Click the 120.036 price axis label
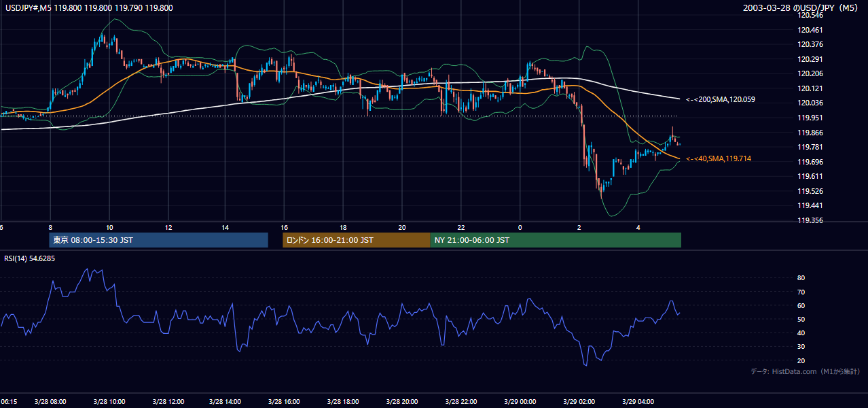 810,103
